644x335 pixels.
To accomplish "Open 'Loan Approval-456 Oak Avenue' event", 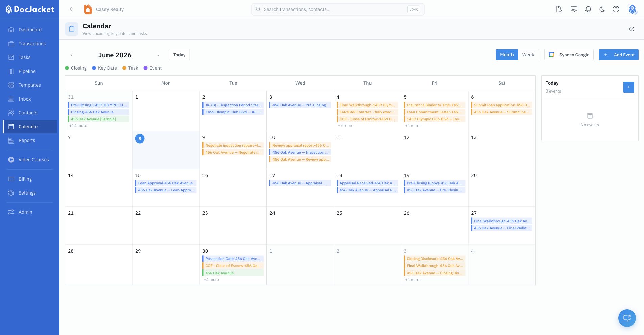I will [166, 183].
